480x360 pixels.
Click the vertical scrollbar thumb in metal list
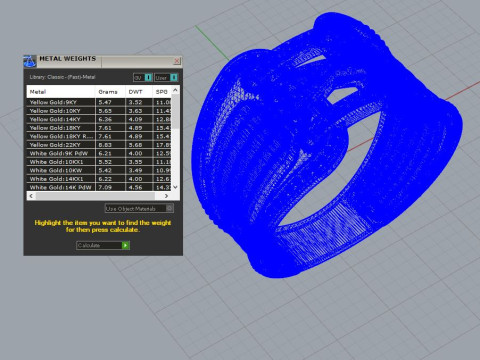[x=176, y=112]
